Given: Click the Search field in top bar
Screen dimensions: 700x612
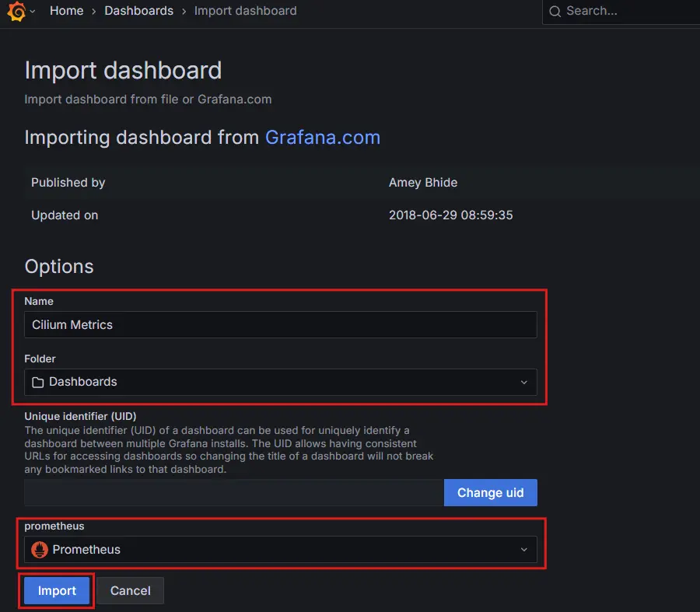Looking at the screenshot, I should tap(621, 11).
